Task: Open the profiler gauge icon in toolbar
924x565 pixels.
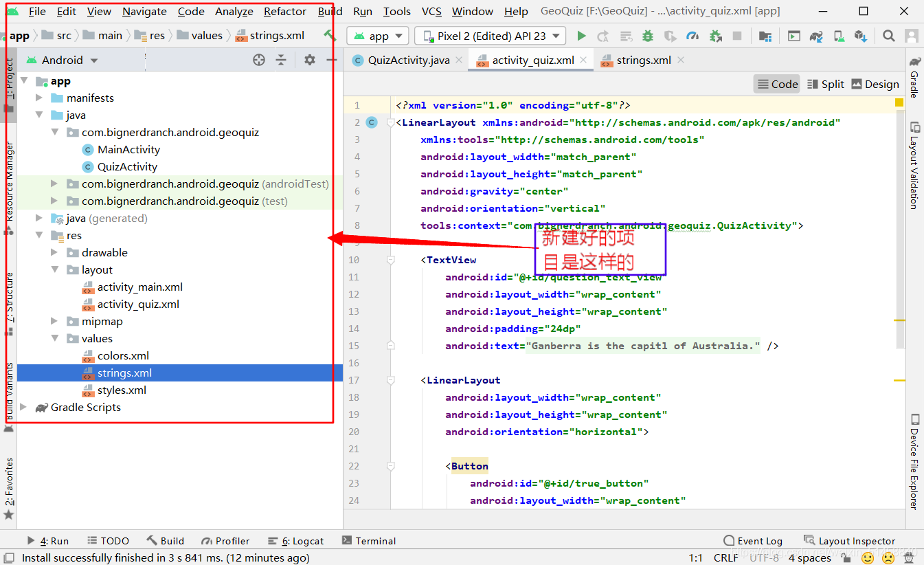Action: pyautogui.click(x=692, y=36)
